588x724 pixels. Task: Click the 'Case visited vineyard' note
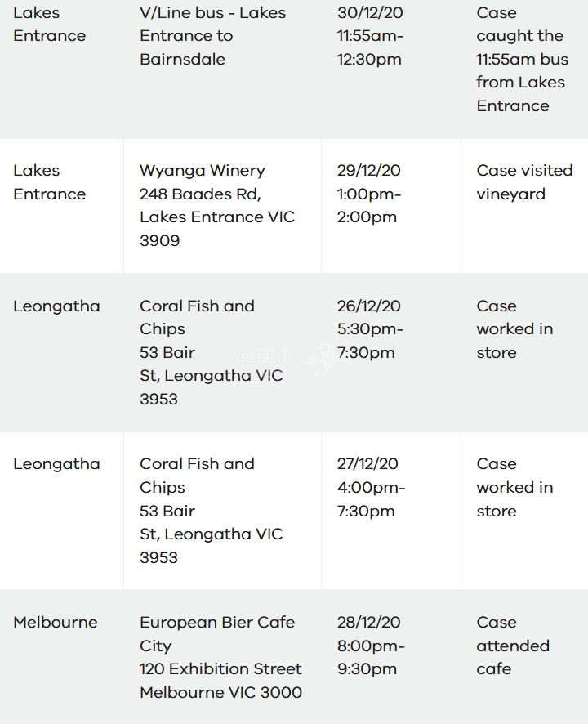(525, 182)
